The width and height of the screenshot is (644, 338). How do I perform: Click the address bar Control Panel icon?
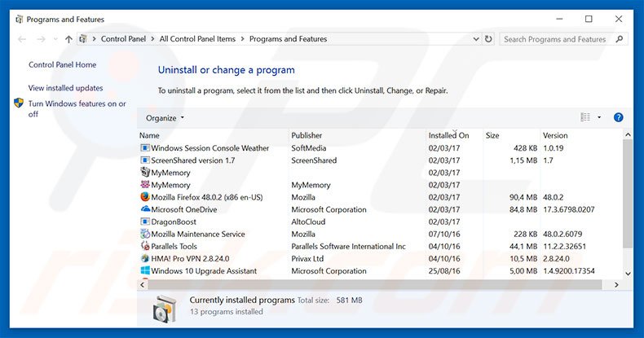click(83, 39)
